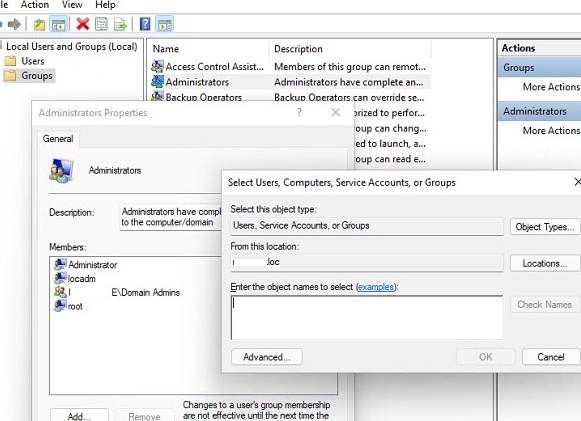The image size is (581, 421).
Task: Click the Properties toolbar icon
Action: pyautogui.click(x=101, y=24)
